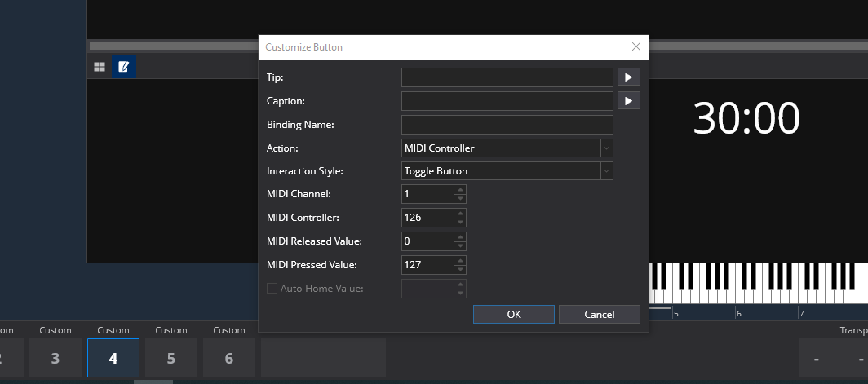Click the play arrow beside the Caption field
Image resolution: width=868 pixels, height=384 pixels.
point(628,101)
